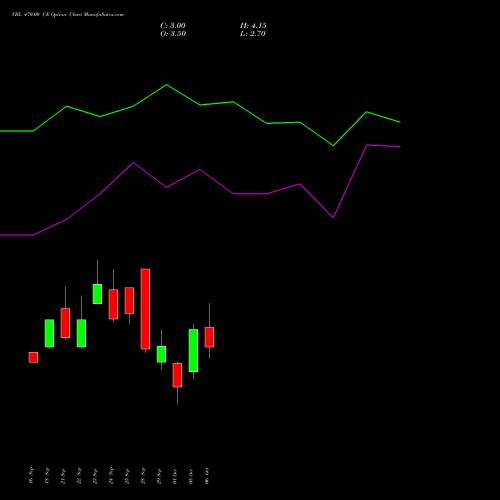The height and width of the screenshot is (500, 500).
Task: Click the chart title text at top left
Action: [68, 15]
